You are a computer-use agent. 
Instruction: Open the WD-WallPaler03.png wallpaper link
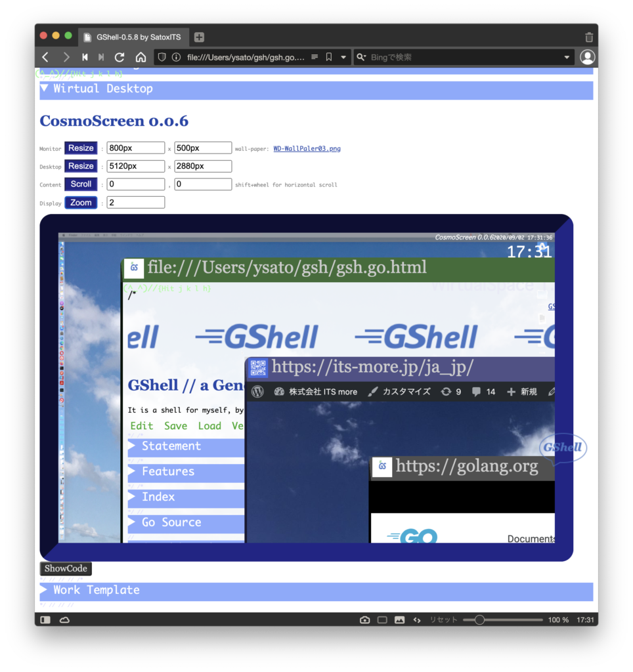pos(307,149)
